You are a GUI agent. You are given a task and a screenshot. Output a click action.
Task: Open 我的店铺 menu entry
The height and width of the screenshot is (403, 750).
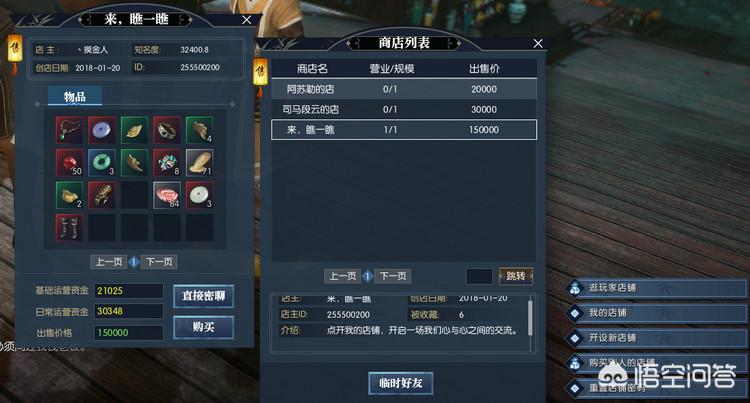coord(656,313)
